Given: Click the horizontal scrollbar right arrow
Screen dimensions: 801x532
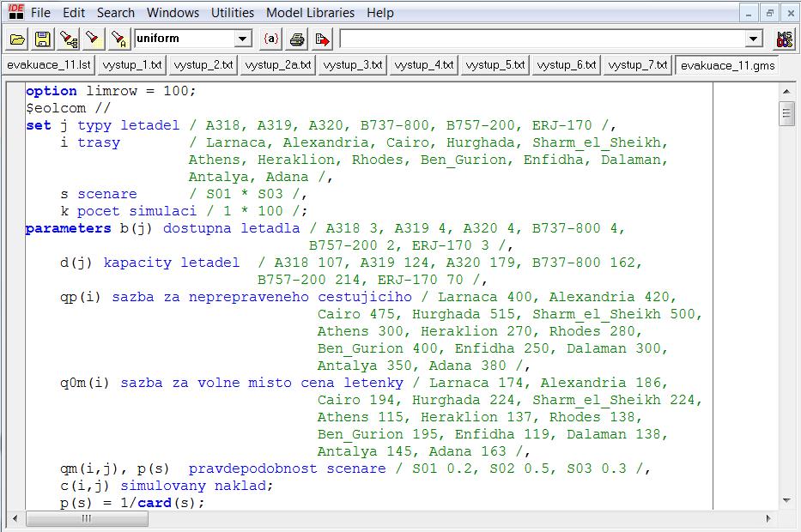Looking at the screenshot, I should click(768, 519).
